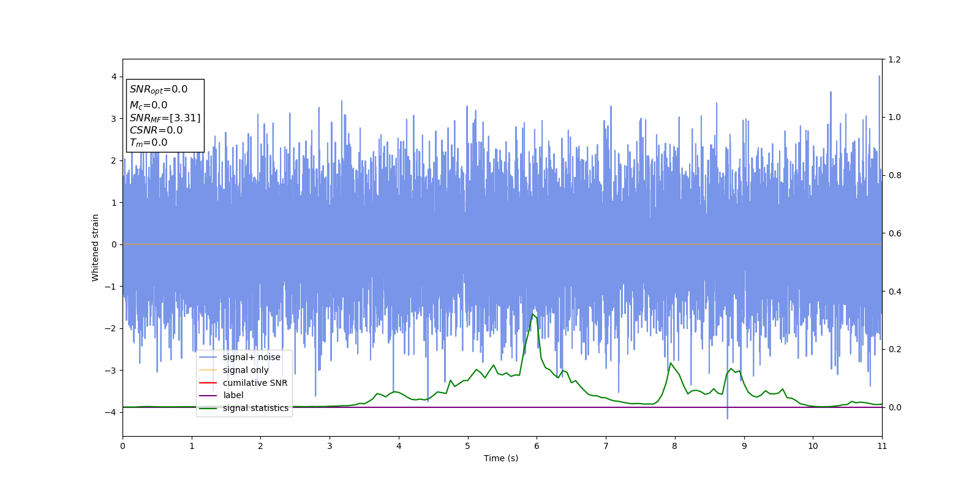The height and width of the screenshot is (490, 980).
Task: Click x-axis tick label 3
Action: [x=330, y=446]
